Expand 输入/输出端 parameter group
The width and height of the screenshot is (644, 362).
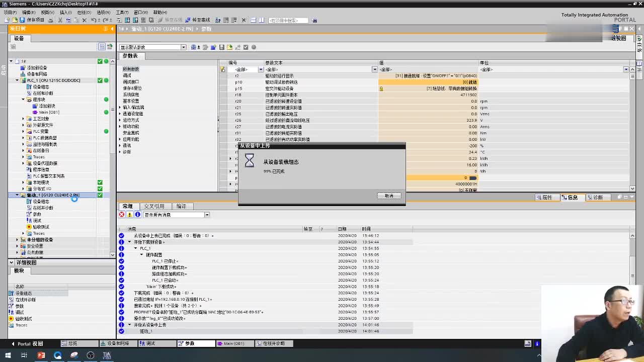coord(120,107)
